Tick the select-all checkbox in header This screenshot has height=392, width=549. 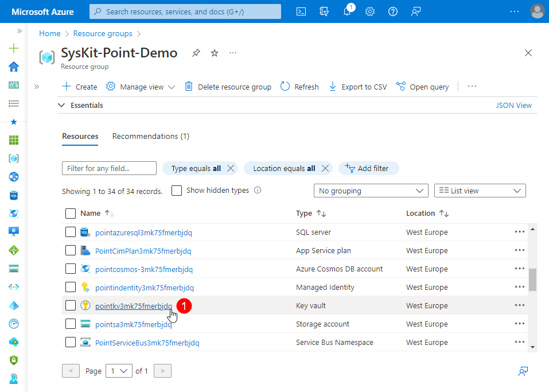(x=71, y=214)
